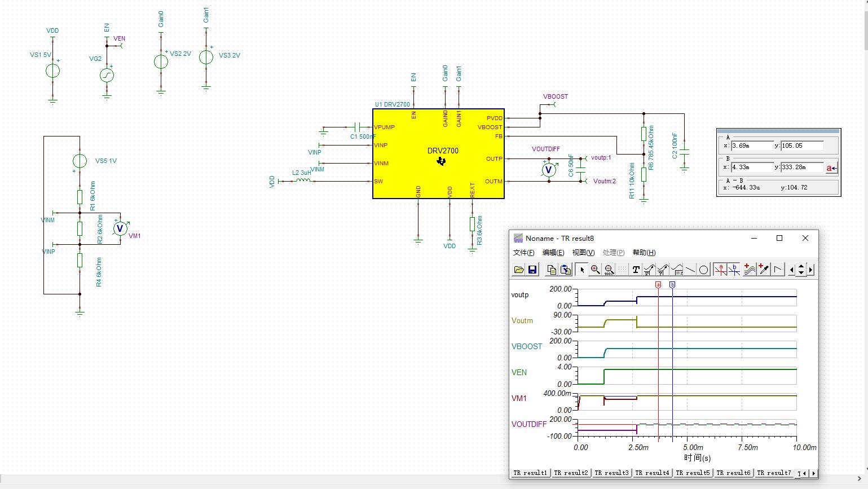Open the 编辑(E) menu
Viewport: 868px width, 489px height.
553,253
